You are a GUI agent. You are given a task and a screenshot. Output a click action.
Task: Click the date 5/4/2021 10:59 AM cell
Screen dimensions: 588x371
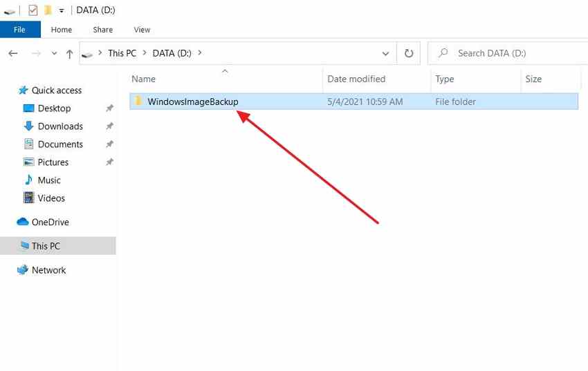(x=365, y=102)
